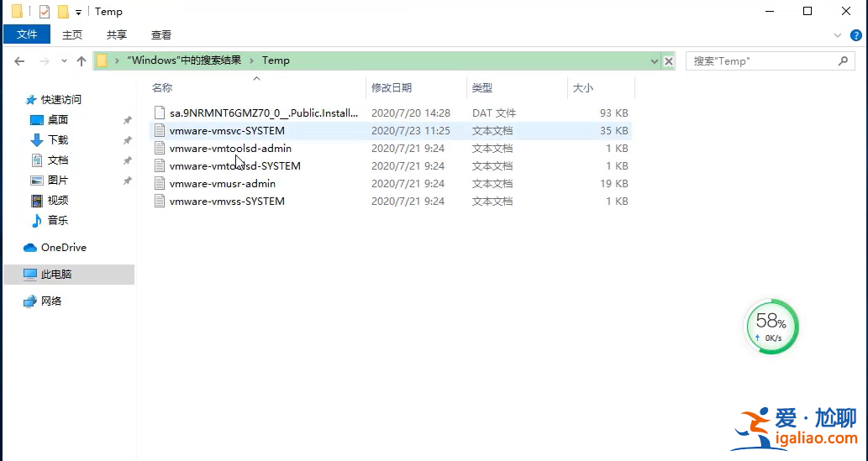Open 下载 in the navigation pane
The width and height of the screenshot is (868, 461).
[x=58, y=140]
